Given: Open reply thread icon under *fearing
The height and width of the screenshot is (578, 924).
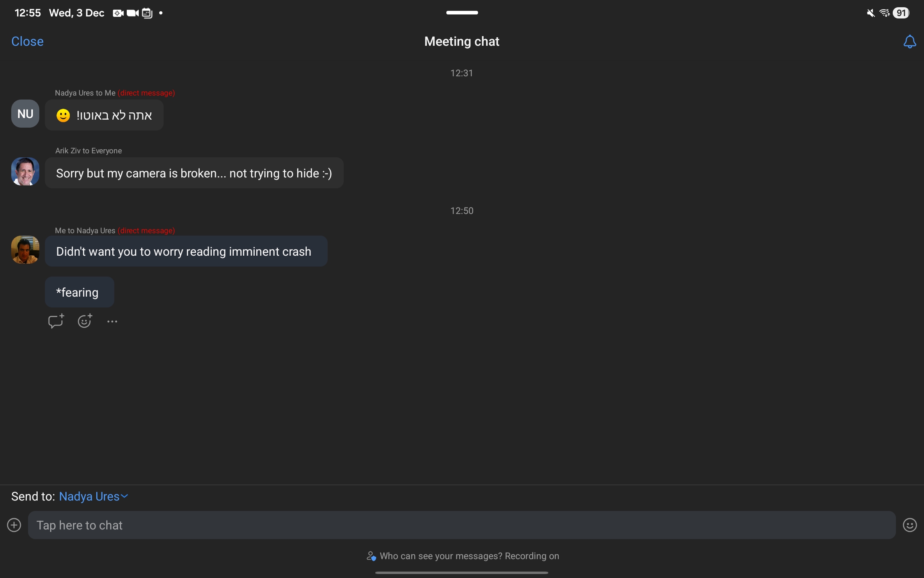Looking at the screenshot, I should click(56, 321).
